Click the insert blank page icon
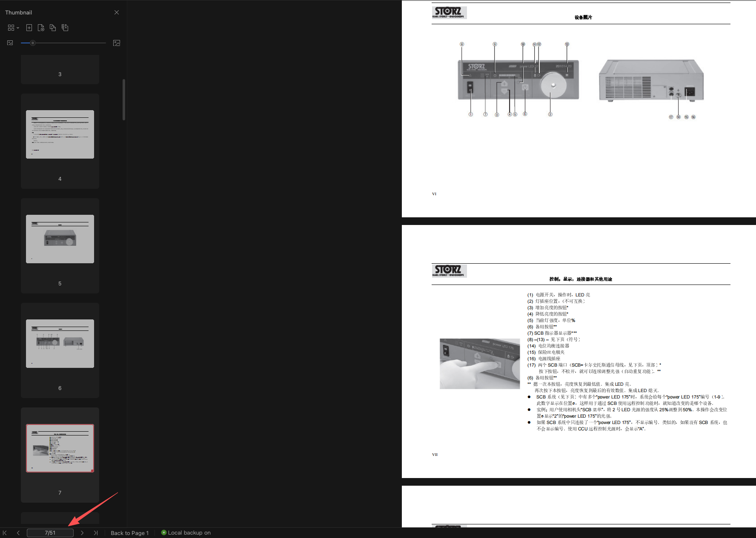 (x=29, y=28)
